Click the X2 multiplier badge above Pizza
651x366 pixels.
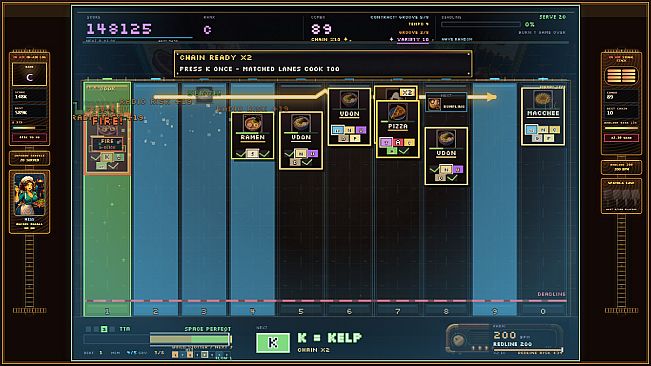click(x=407, y=92)
